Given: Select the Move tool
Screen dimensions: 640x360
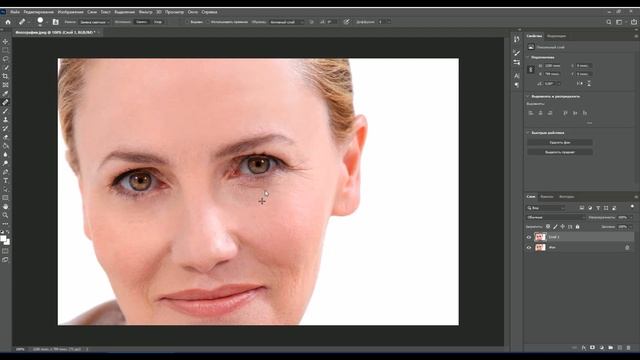Looking at the screenshot, I should point(5,42).
